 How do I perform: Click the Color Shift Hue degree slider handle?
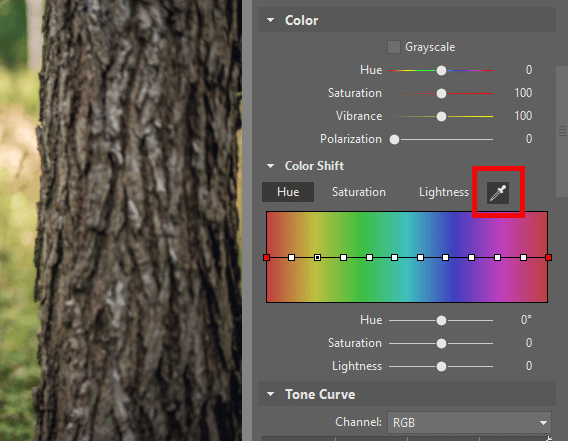[441, 321]
